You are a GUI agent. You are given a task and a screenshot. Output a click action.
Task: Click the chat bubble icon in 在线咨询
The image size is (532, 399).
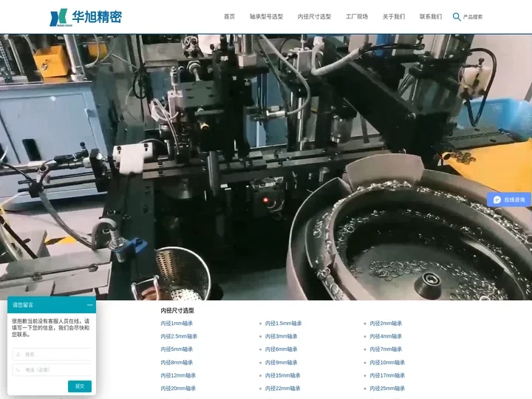(x=497, y=199)
